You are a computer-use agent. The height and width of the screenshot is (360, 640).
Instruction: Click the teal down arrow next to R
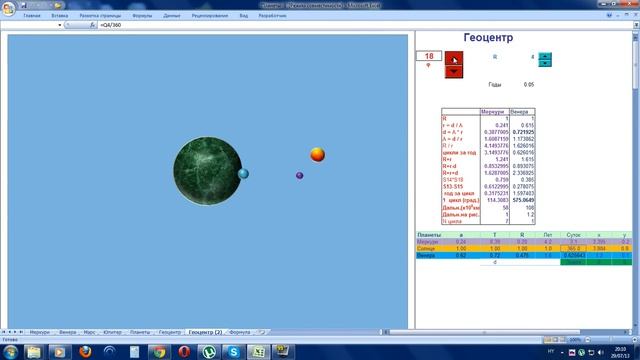[x=545, y=63]
